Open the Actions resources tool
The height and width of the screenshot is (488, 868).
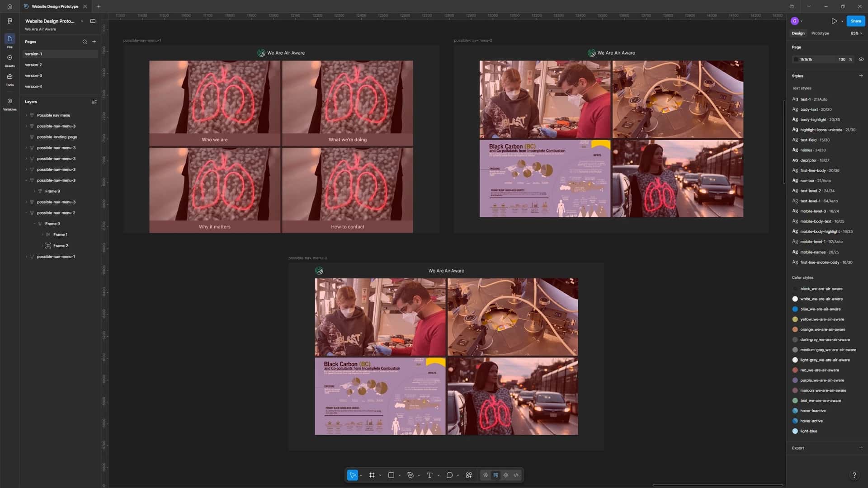(469, 475)
